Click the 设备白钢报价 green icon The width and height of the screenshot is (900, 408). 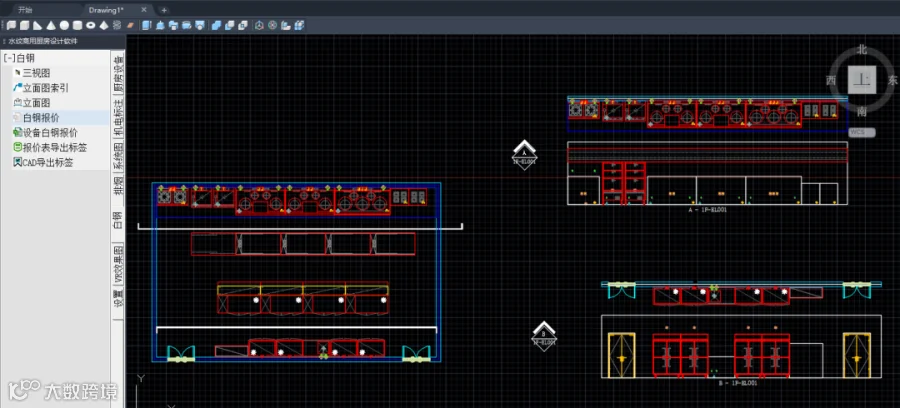coord(17,133)
